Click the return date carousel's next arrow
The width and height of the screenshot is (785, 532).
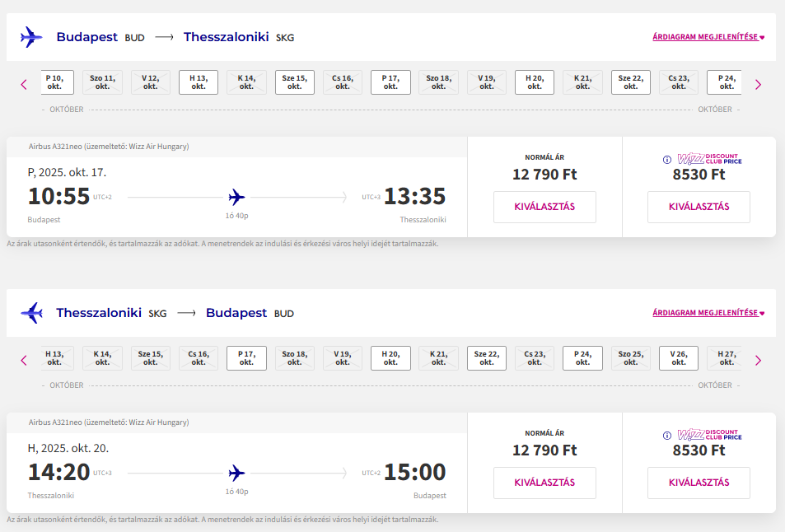758,360
